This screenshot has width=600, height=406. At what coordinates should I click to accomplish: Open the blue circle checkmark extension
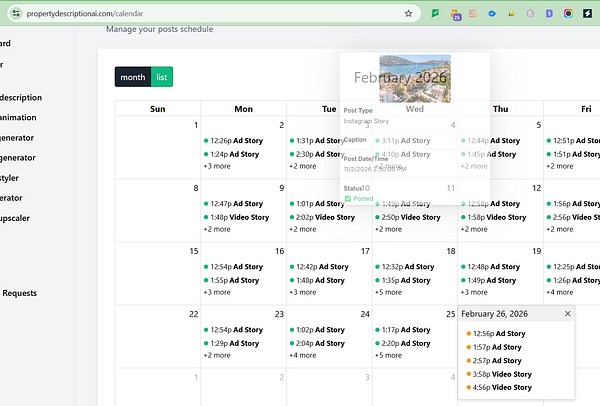pyautogui.click(x=492, y=13)
